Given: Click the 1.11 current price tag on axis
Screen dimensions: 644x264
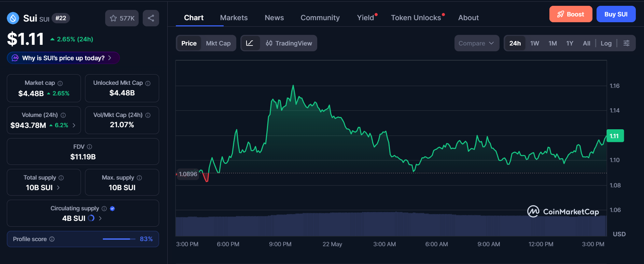Looking at the screenshot, I should tap(615, 136).
